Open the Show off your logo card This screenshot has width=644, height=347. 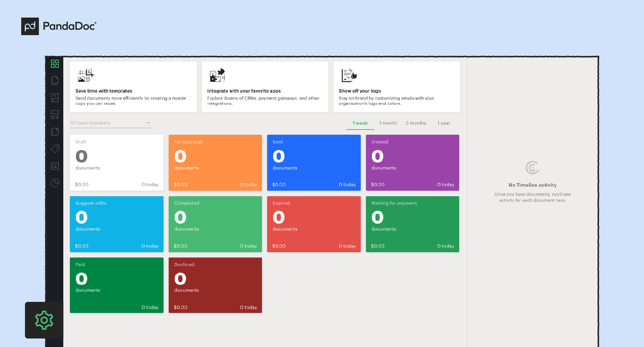coord(397,87)
